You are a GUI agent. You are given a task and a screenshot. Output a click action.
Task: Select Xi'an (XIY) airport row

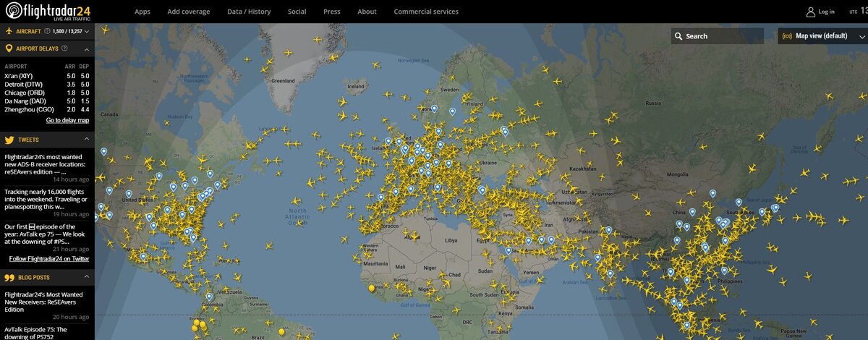47,76
